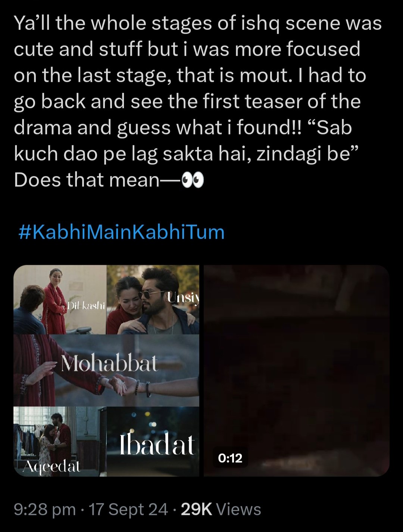Tap the first line of tweet text
The width and height of the screenshot is (403, 532).
click(198, 24)
